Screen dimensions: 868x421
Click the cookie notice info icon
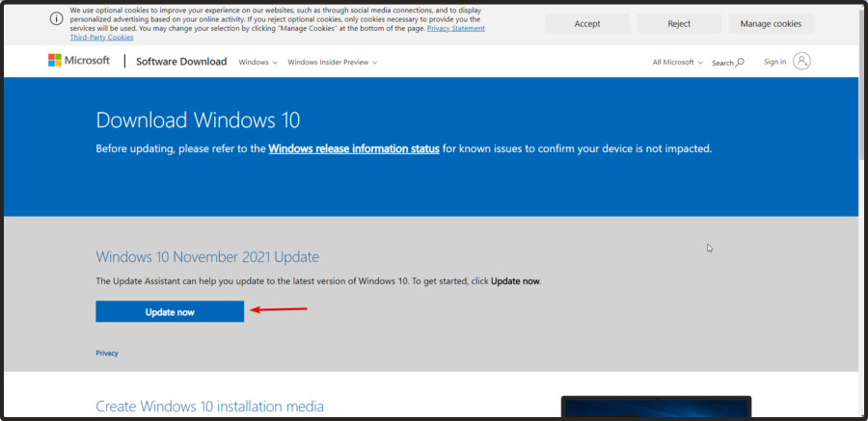coord(56,19)
